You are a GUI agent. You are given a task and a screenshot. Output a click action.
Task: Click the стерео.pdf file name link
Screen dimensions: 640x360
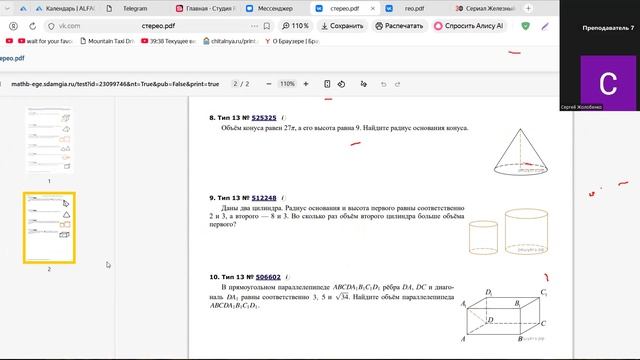point(12,58)
